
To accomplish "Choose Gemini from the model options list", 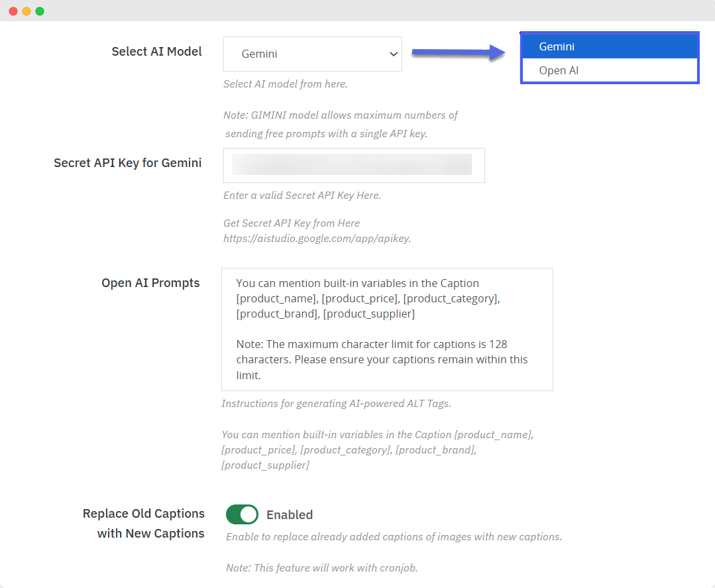I will point(610,46).
